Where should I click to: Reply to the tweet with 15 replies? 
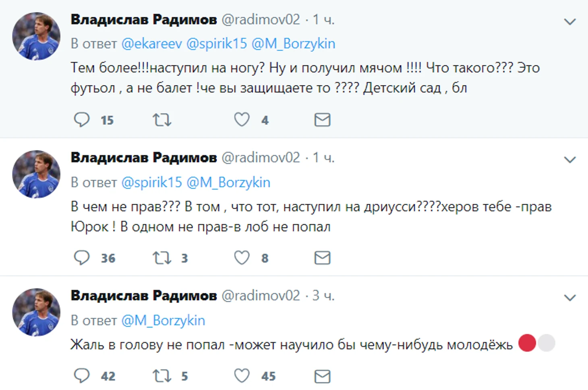(82, 120)
